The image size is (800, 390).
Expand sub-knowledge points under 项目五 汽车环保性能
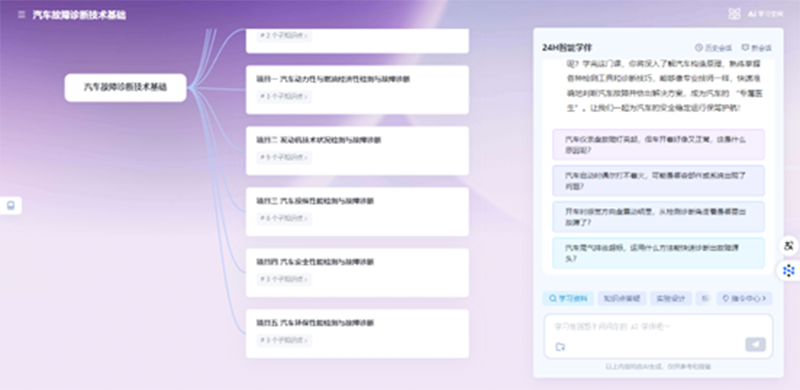(x=284, y=340)
